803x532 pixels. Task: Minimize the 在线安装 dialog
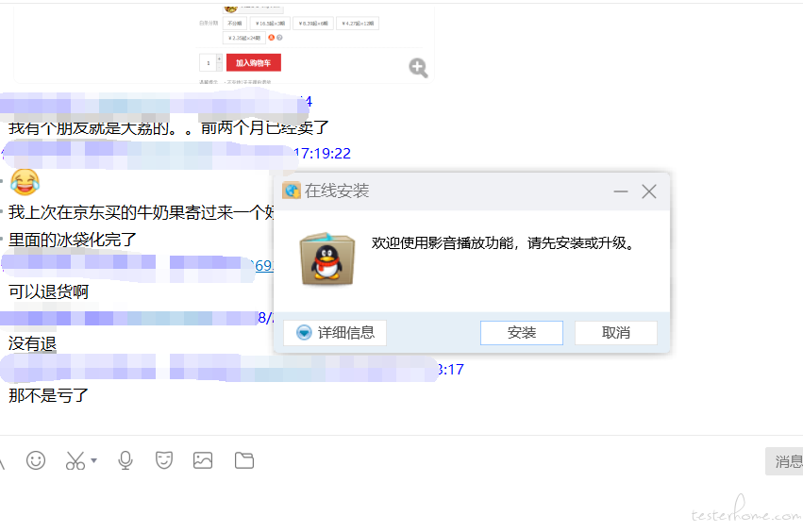tap(621, 191)
